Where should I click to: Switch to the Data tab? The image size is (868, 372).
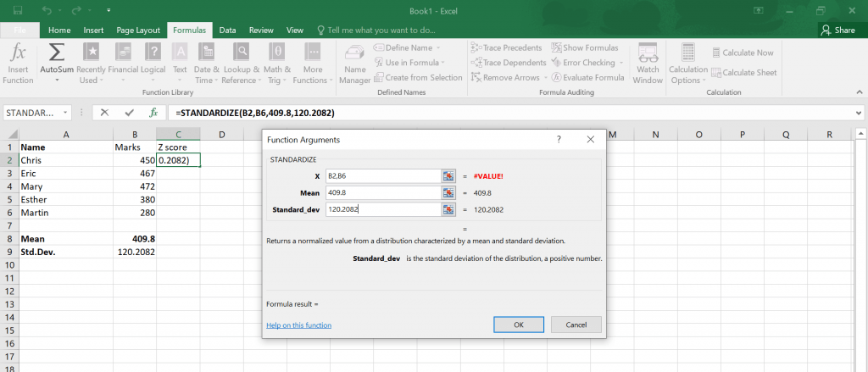(227, 31)
